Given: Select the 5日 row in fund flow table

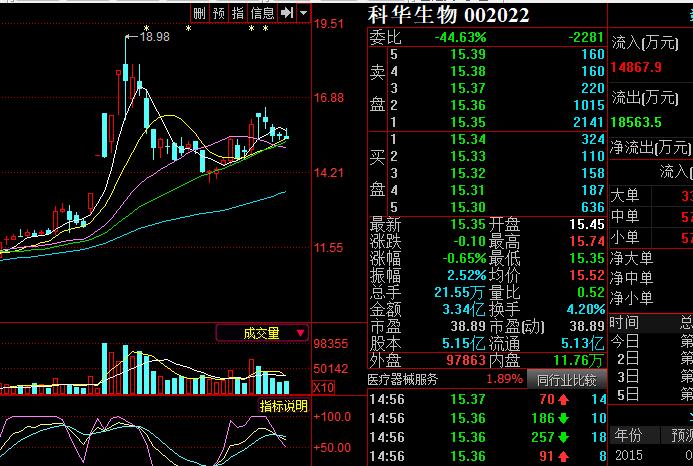Looking at the screenshot, I should click(x=651, y=394).
